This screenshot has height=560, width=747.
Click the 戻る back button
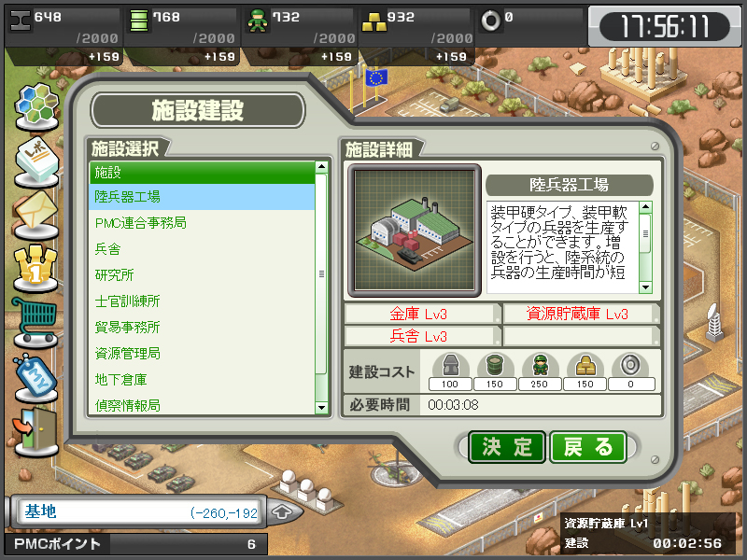click(588, 447)
